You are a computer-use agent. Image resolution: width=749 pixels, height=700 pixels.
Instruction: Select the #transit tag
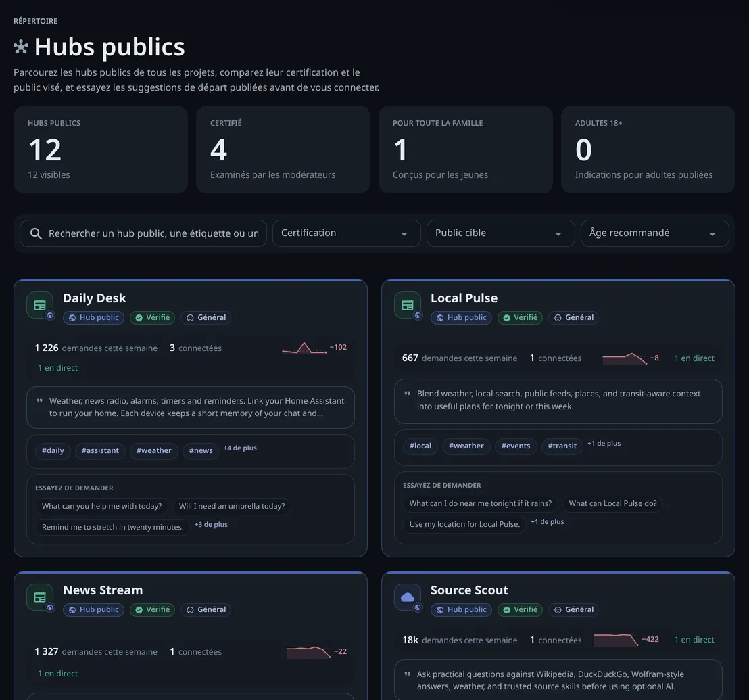(x=562, y=446)
